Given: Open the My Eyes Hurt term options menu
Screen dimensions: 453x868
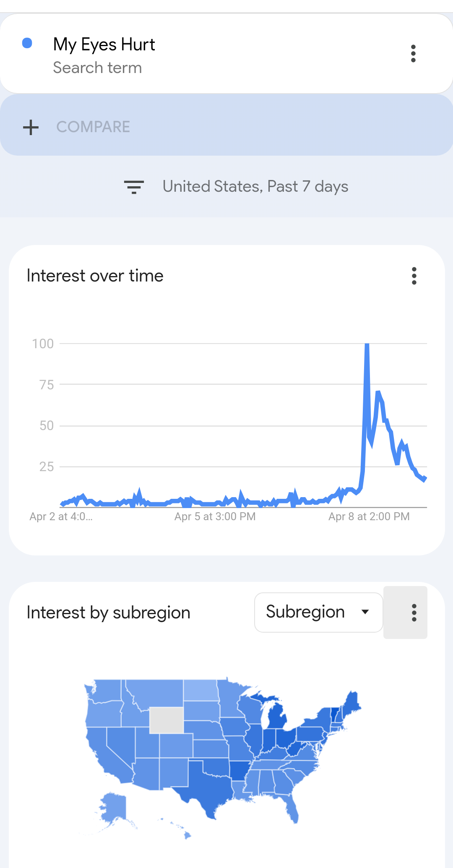Looking at the screenshot, I should coord(413,54).
